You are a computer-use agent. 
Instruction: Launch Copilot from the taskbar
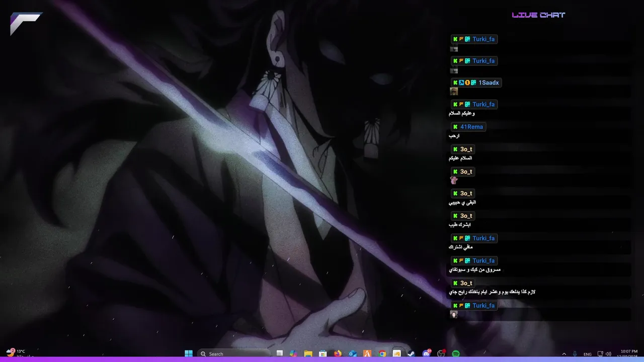click(294, 353)
